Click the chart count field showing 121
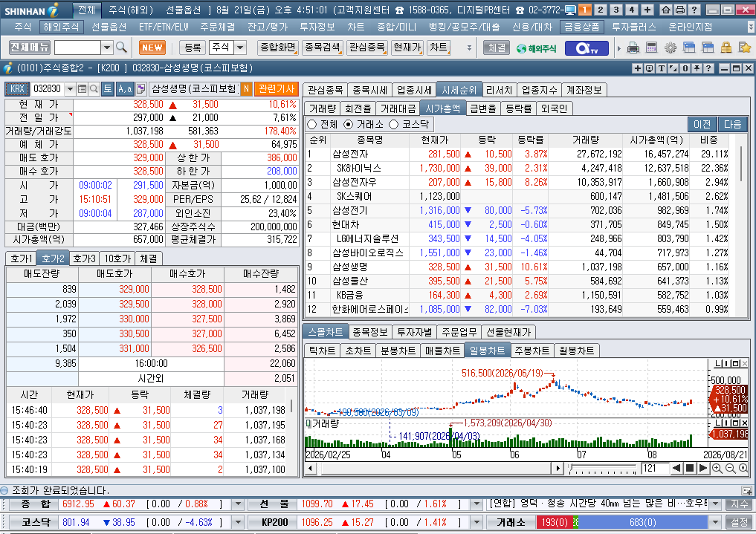The image size is (756, 534). 655,468
